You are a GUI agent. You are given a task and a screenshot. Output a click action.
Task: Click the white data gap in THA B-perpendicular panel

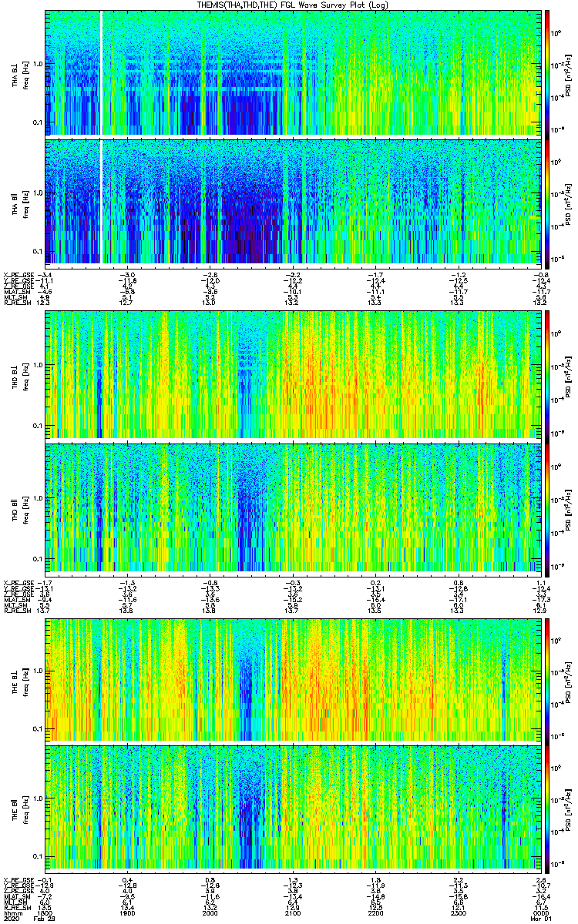click(102, 72)
